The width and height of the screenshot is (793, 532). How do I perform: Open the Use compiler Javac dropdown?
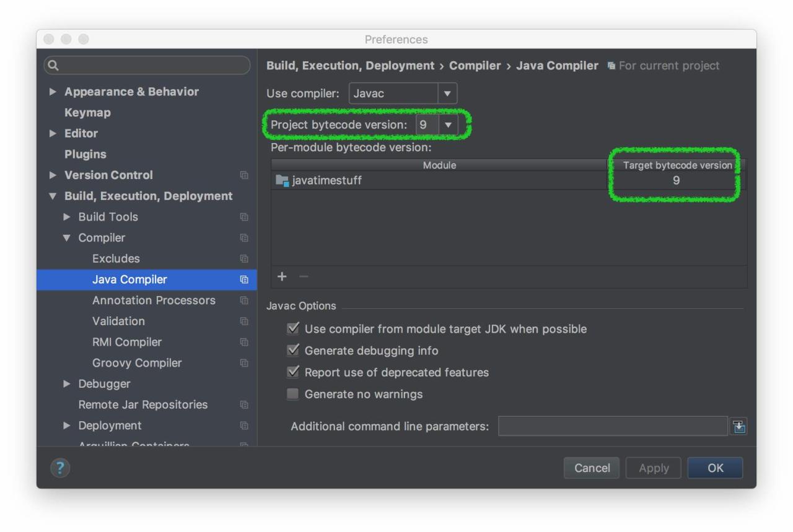[x=447, y=94]
